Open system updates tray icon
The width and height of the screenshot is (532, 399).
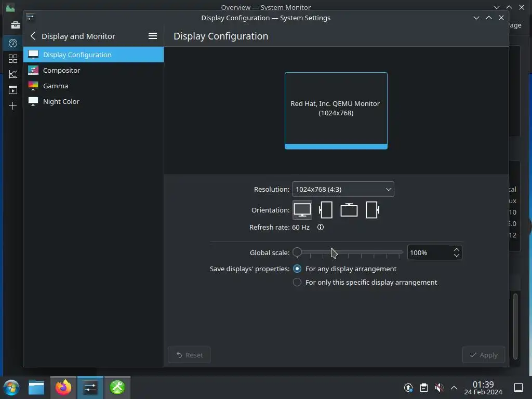[x=408, y=388]
